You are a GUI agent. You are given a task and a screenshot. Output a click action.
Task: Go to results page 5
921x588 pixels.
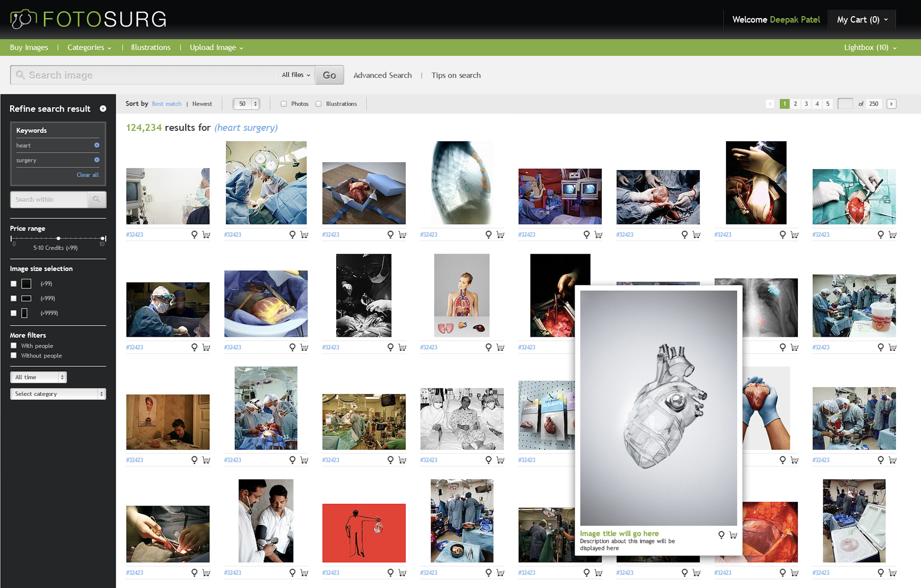[x=828, y=104]
